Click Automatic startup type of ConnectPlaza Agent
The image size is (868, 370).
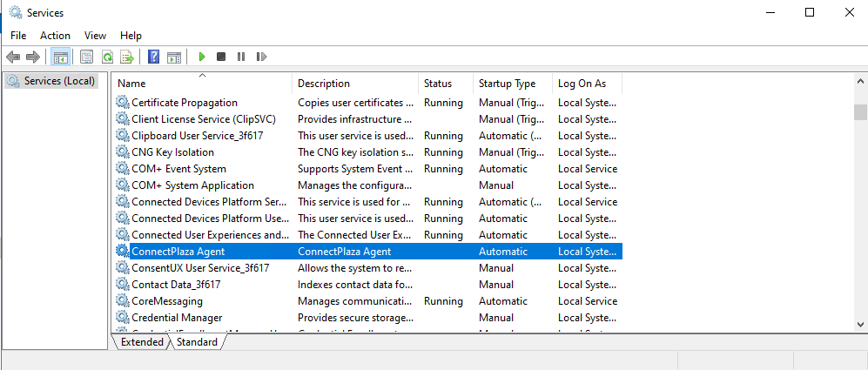(503, 252)
